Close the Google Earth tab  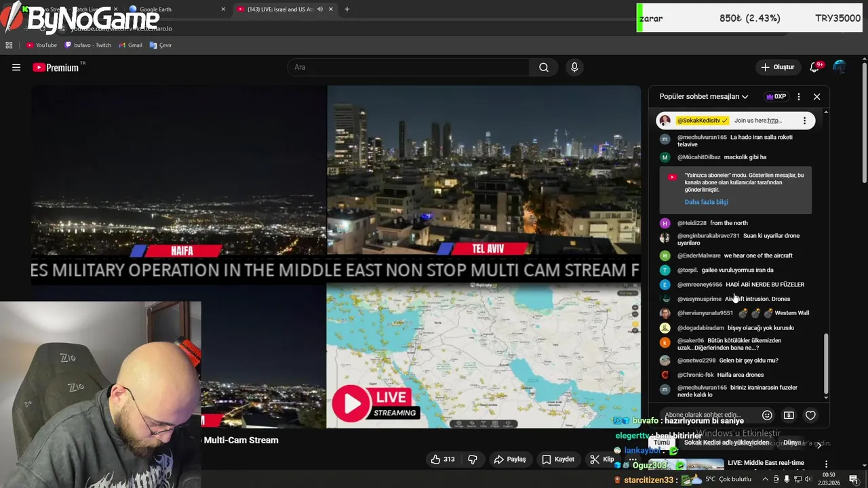point(223,9)
